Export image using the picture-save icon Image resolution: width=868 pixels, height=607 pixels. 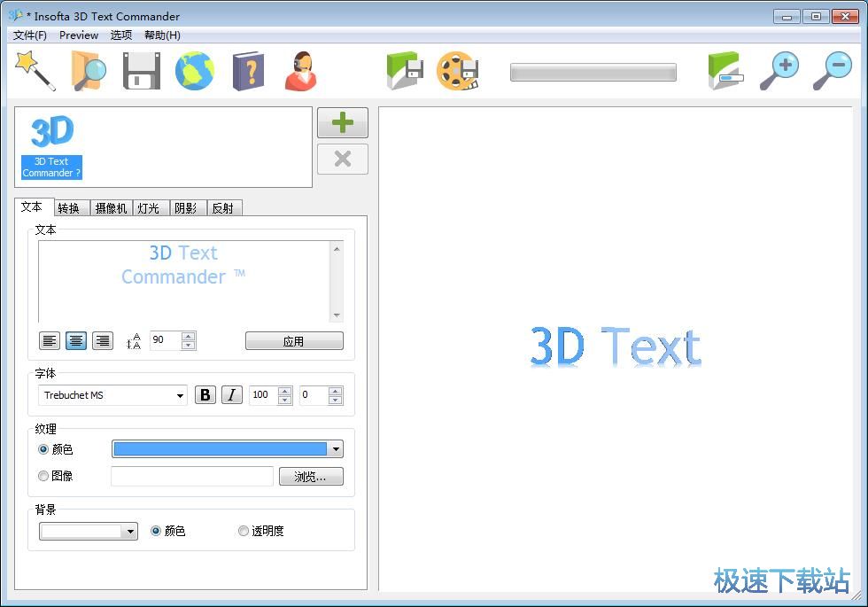404,70
